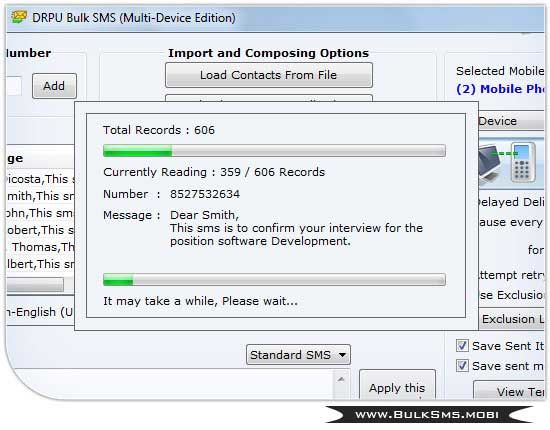Screen dimensions: 550x430
Task: Click the Standard SMS dropdown arrow
Action: click(342, 355)
